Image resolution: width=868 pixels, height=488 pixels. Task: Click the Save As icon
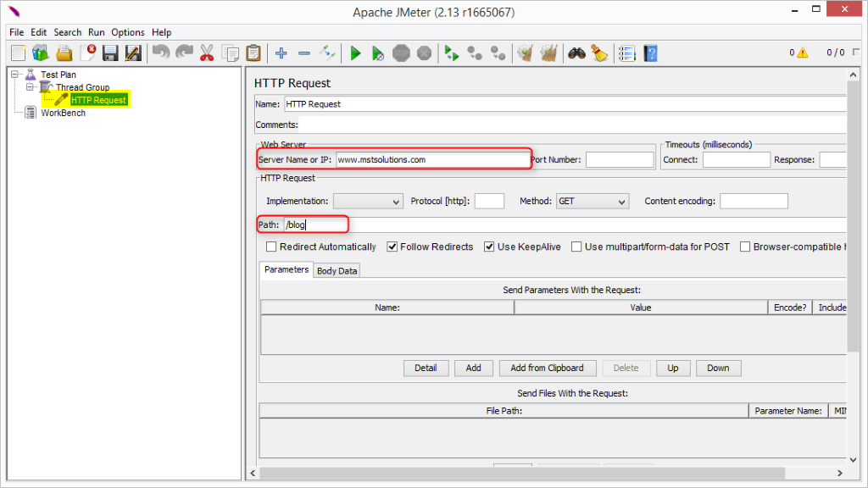click(133, 53)
